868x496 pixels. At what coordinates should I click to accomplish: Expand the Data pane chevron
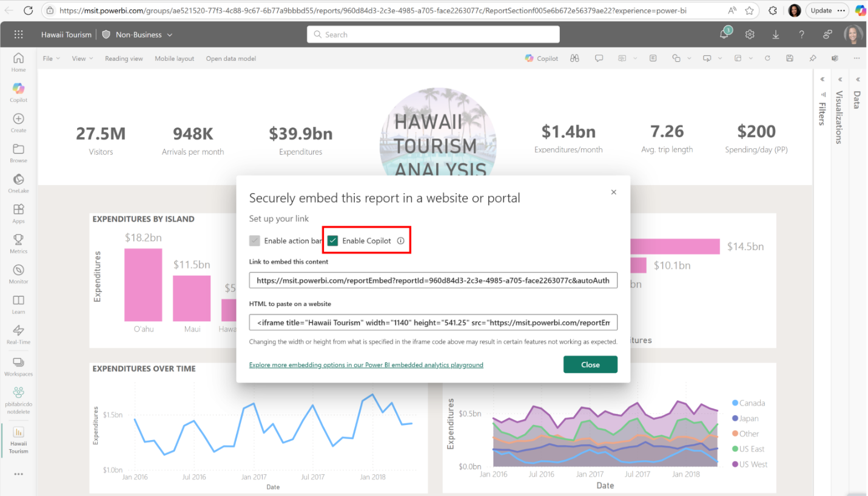(x=858, y=80)
